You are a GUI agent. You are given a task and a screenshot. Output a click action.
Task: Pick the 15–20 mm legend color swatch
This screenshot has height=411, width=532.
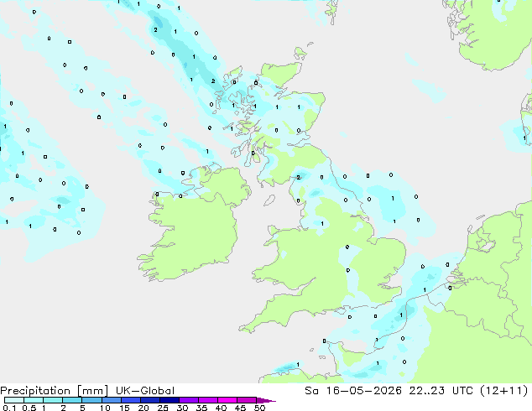(130, 400)
